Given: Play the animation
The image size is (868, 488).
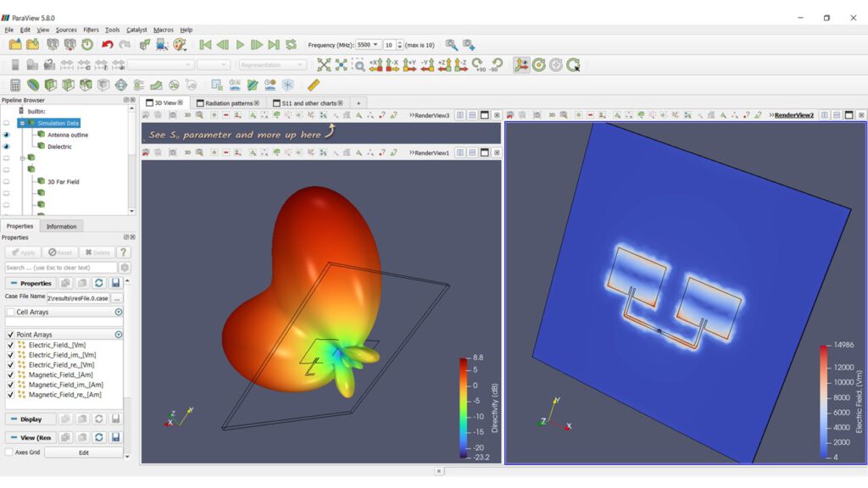Looking at the screenshot, I should pos(240,45).
